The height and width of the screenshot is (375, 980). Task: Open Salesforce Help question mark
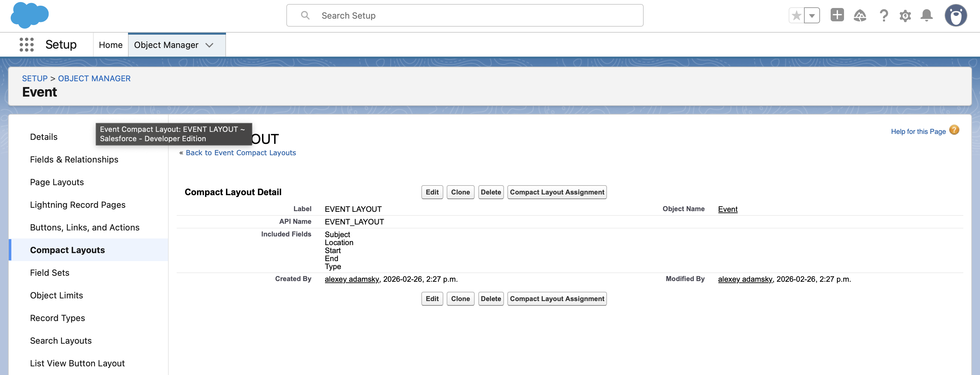(x=884, y=15)
